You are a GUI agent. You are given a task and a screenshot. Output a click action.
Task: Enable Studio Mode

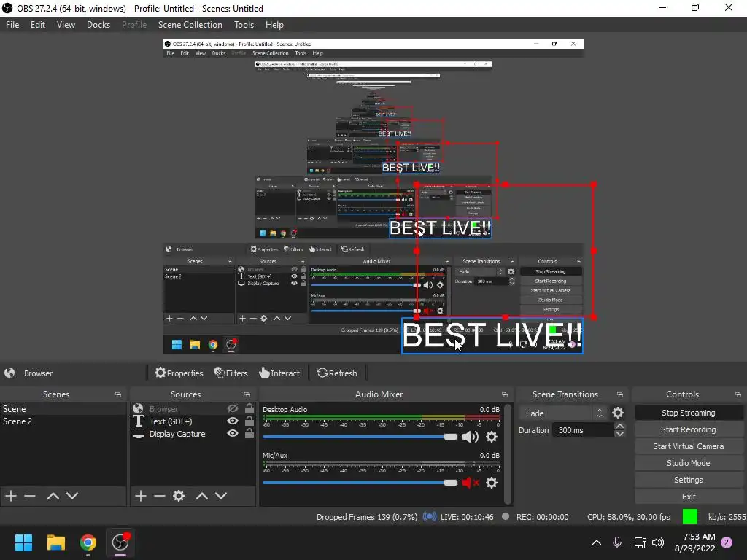689,463
